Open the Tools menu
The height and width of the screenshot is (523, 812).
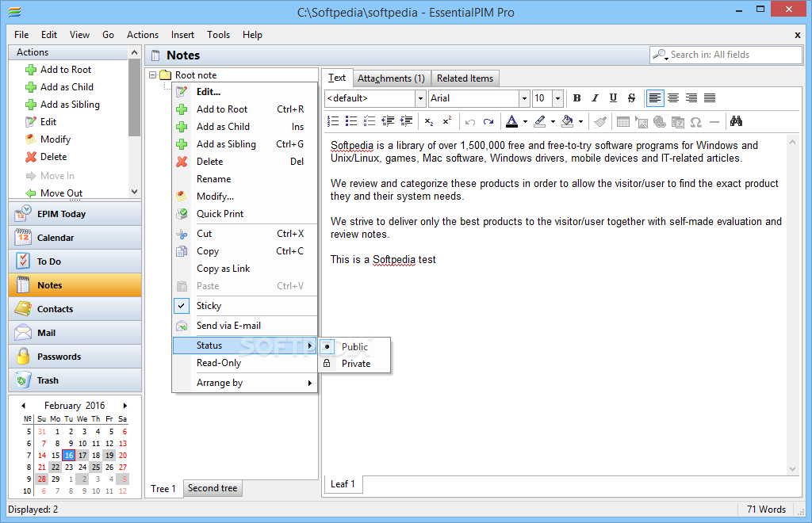(x=219, y=35)
